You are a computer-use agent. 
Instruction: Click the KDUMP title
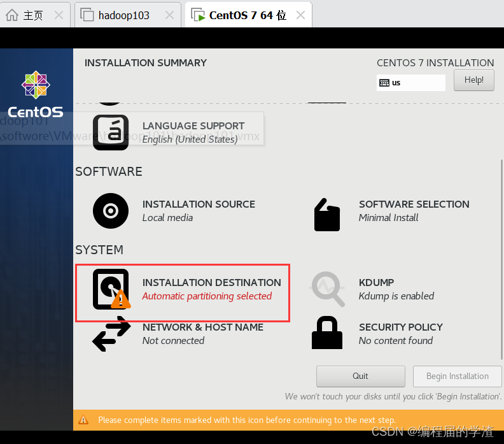[x=376, y=282]
